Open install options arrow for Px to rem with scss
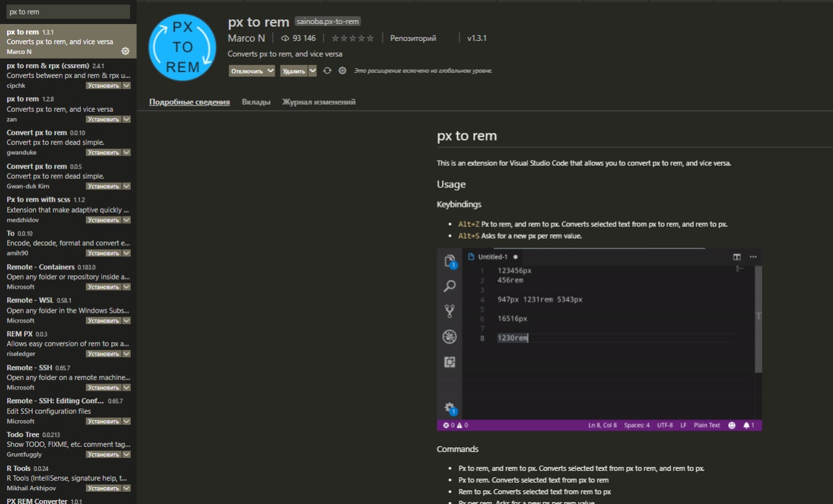This screenshot has width=833, height=504. pyautogui.click(x=126, y=220)
